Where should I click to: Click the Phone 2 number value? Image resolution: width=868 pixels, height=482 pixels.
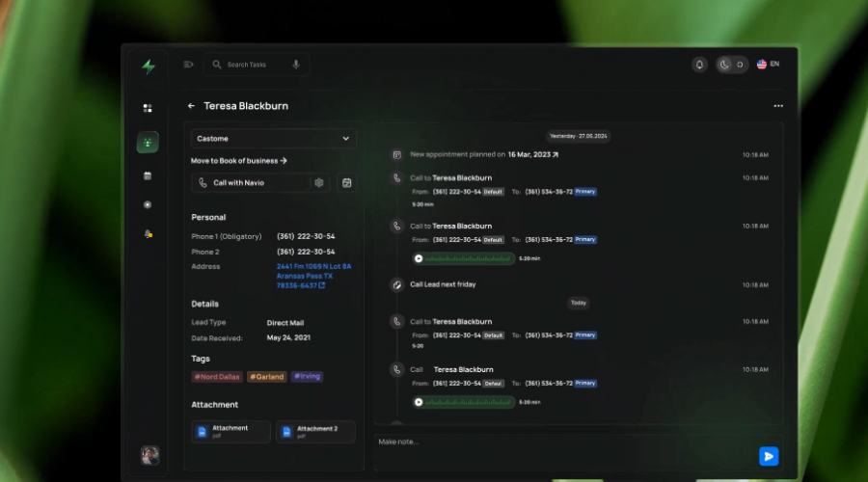click(x=306, y=252)
